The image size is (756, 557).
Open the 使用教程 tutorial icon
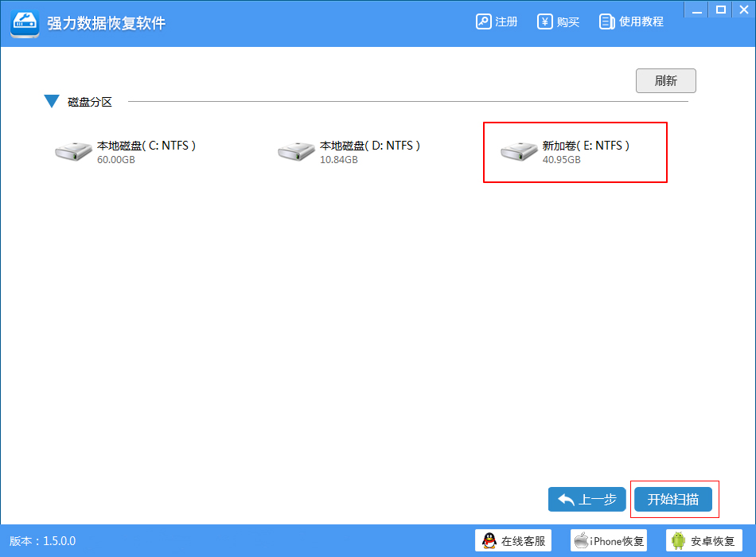[606, 21]
